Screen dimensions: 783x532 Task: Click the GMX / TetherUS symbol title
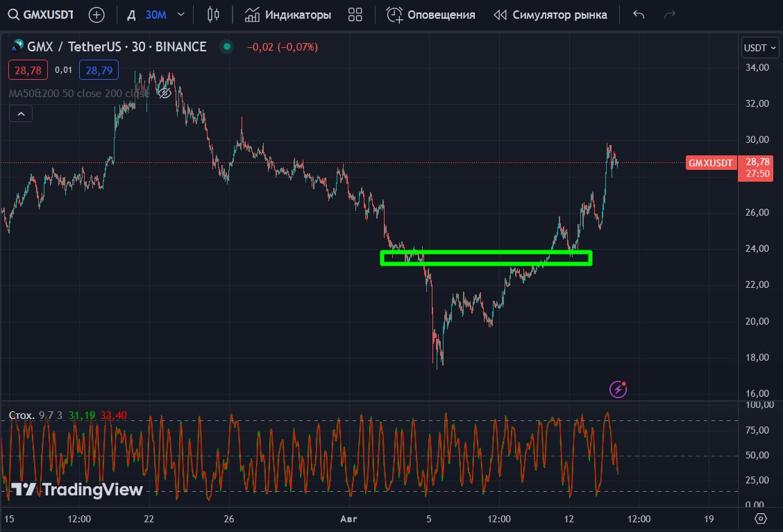point(117,47)
